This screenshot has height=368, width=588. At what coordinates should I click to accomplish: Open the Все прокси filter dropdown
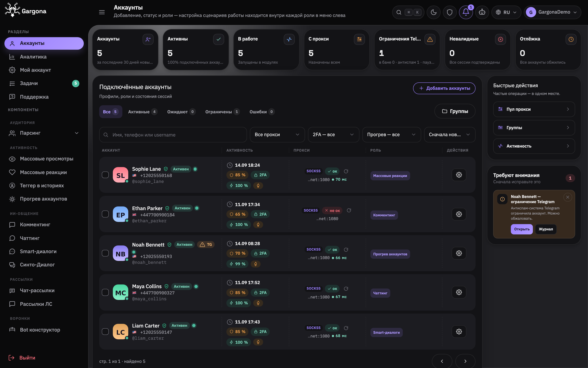(x=277, y=135)
